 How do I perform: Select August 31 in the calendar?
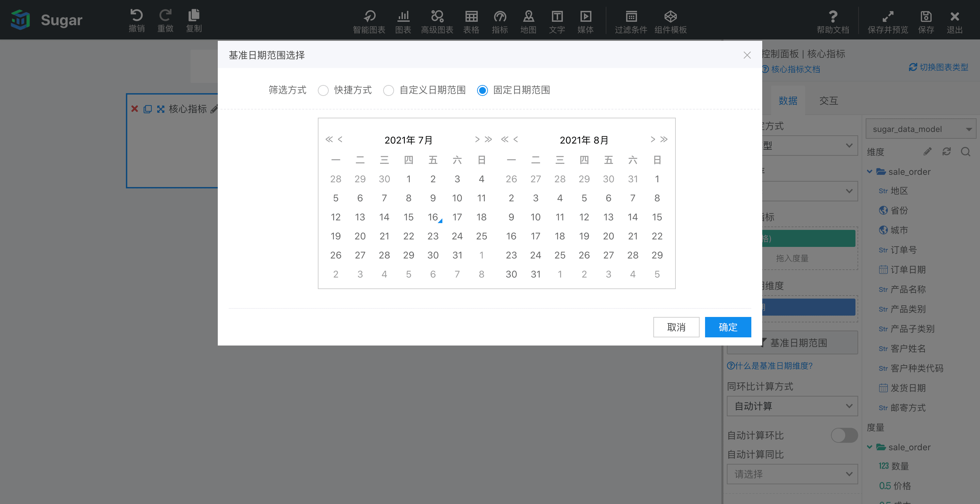coord(535,274)
